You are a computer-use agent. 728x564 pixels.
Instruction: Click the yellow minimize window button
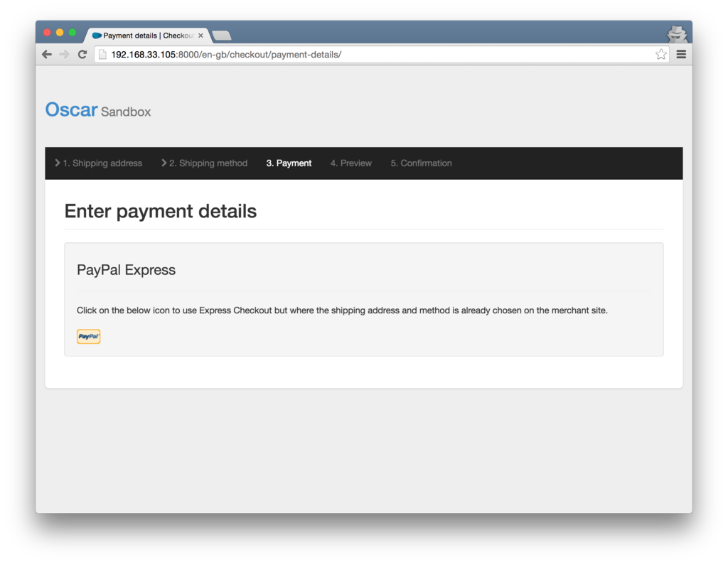point(60,33)
